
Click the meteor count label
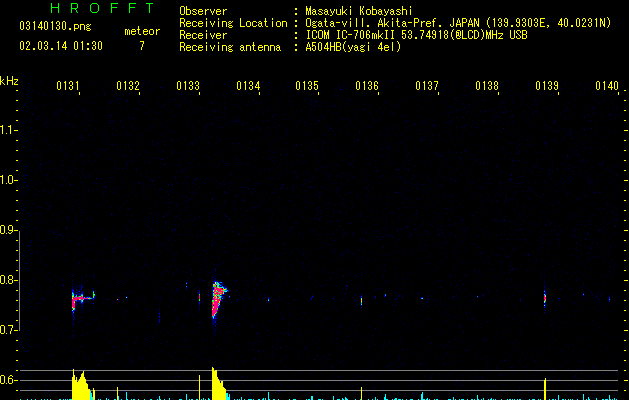click(142, 31)
